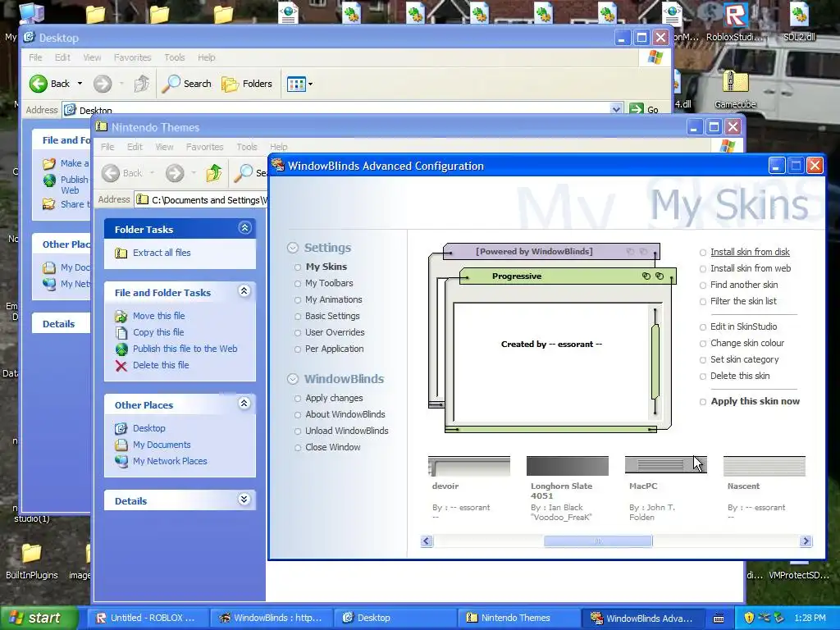
Task: Collapse the WindowBlinds section header
Action: pos(293,379)
